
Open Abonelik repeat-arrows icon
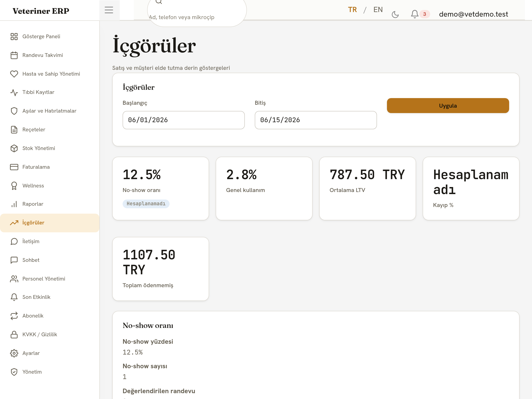click(14, 316)
